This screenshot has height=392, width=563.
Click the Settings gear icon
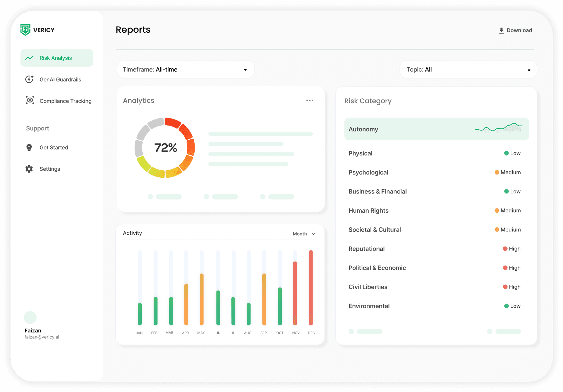point(29,169)
